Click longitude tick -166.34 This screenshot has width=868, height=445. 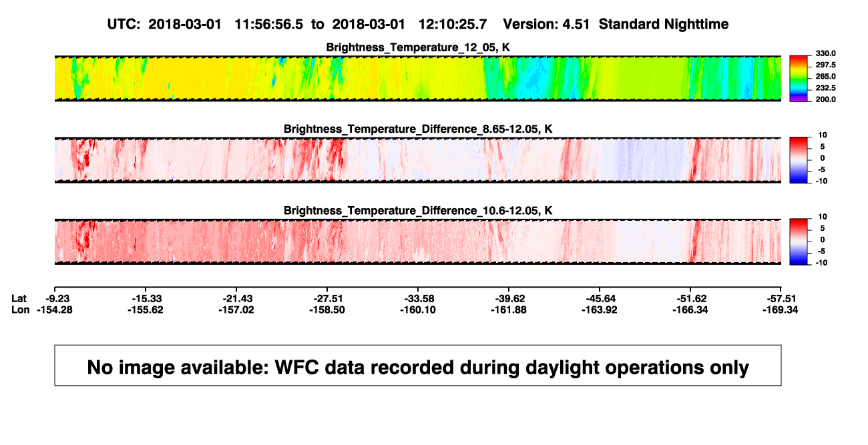pos(690,310)
